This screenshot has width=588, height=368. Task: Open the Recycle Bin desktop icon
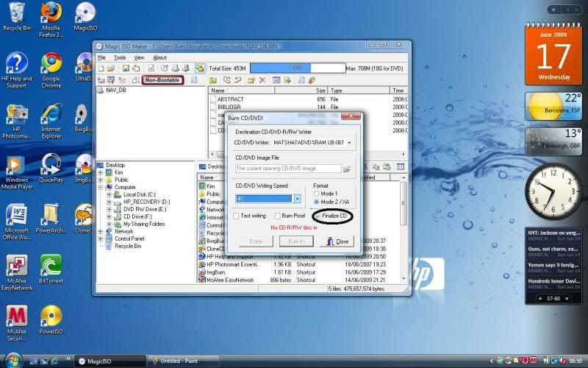pos(16,17)
